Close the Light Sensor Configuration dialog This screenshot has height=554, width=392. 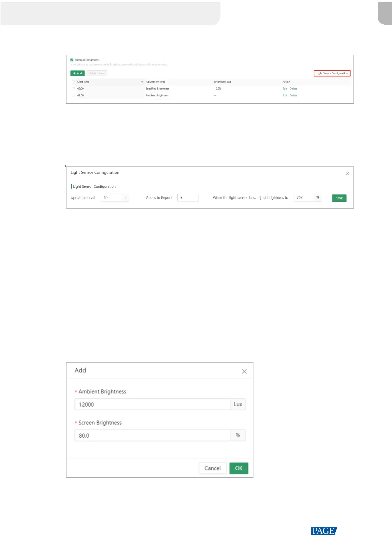tap(347, 173)
